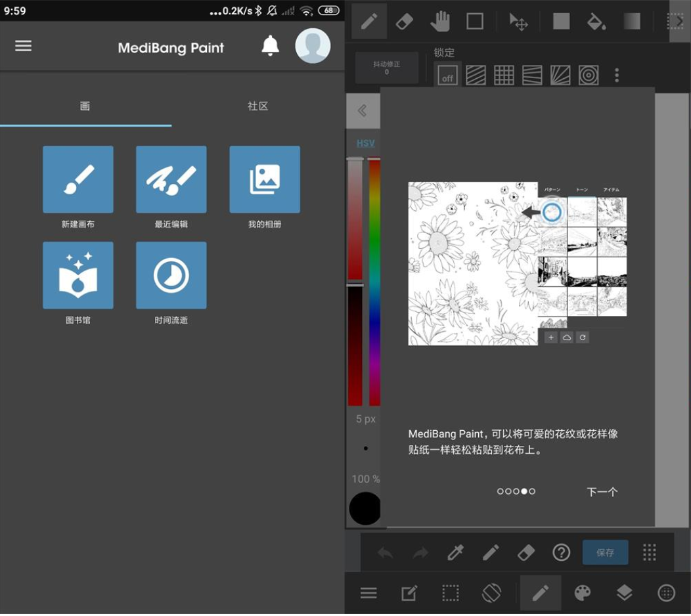The width and height of the screenshot is (691, 616).
Task: Open 新建画布 new canvas tile
Action: click(x=78, y=179)
